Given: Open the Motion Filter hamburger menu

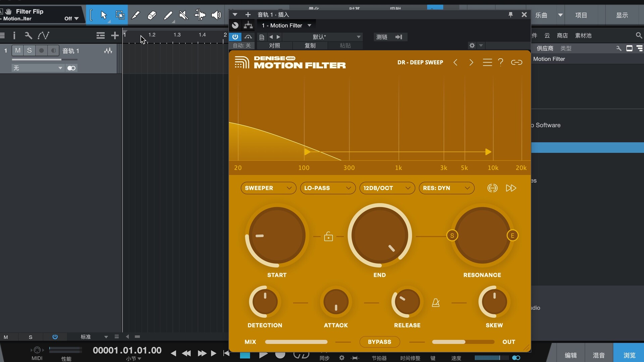Looking at the screenshot, I should click(x=487, y=62).
